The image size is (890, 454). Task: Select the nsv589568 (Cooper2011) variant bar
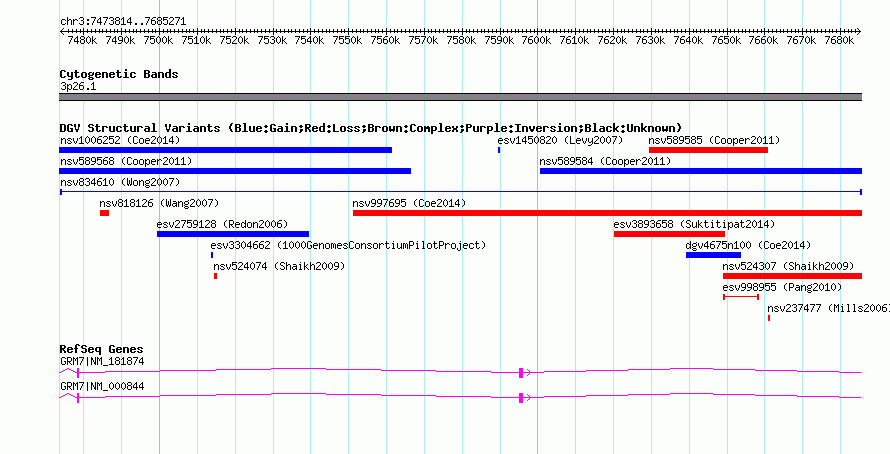tap(235, 171)
